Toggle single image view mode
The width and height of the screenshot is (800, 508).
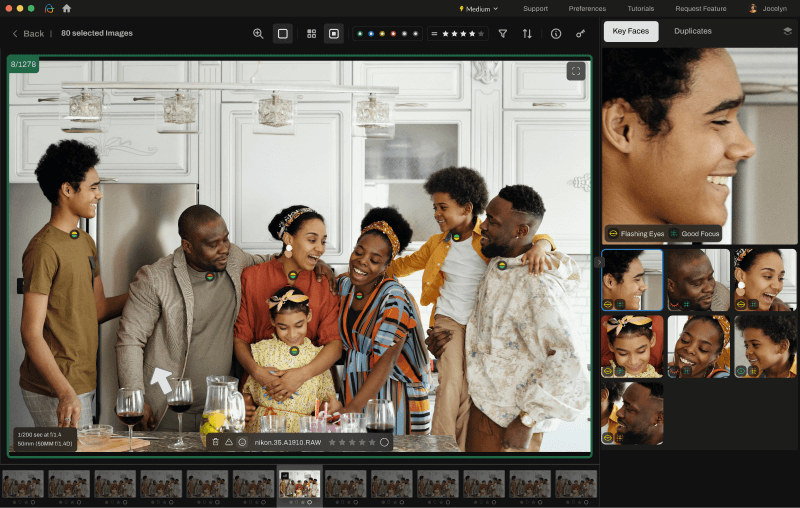click(282, 33)
